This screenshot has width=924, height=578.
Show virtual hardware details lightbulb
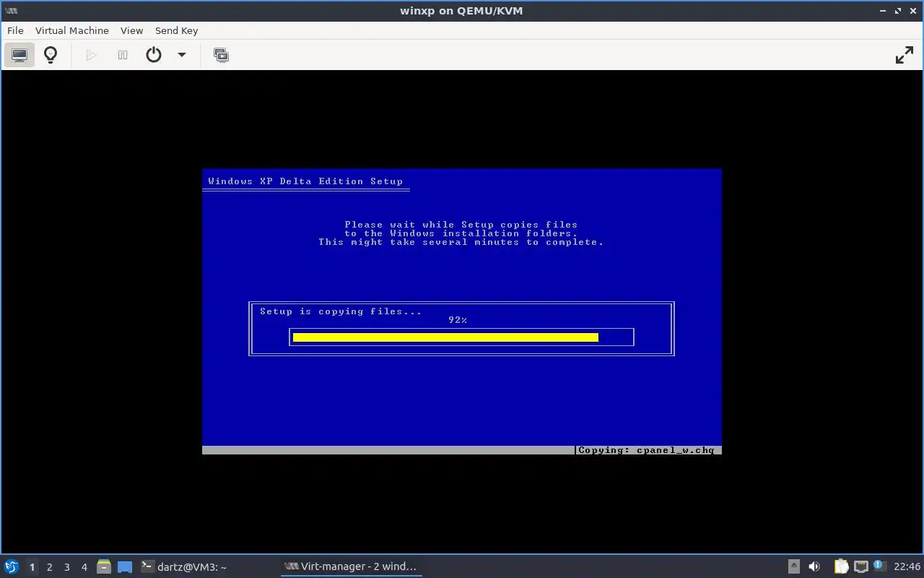click(x=51, y=55)
